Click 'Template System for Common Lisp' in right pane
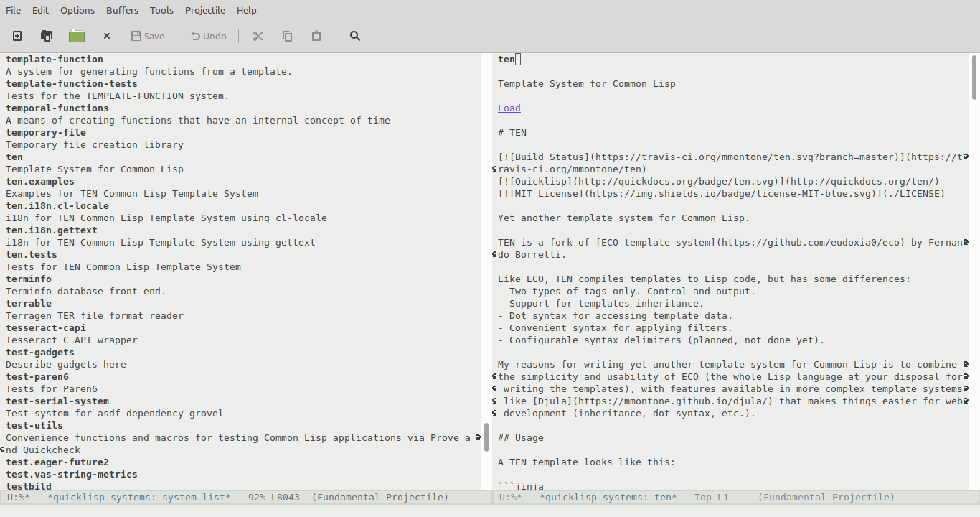The image size is (980, 517). 587,84
